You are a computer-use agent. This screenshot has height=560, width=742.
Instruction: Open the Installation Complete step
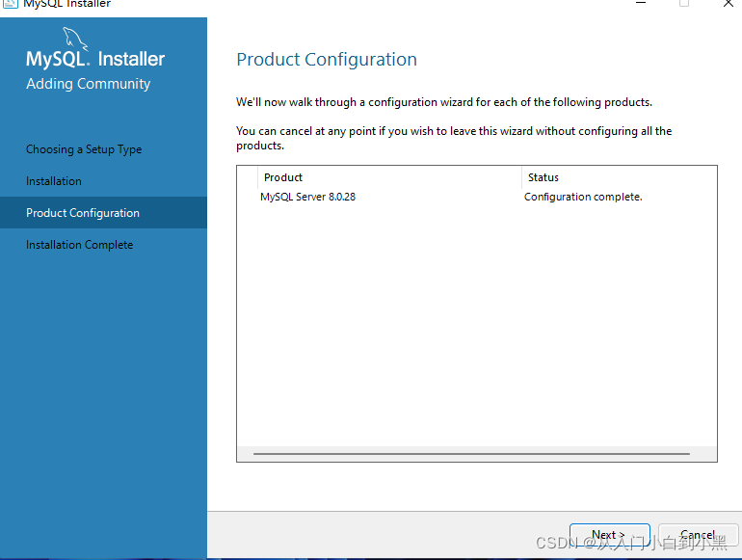pos(80,245)
